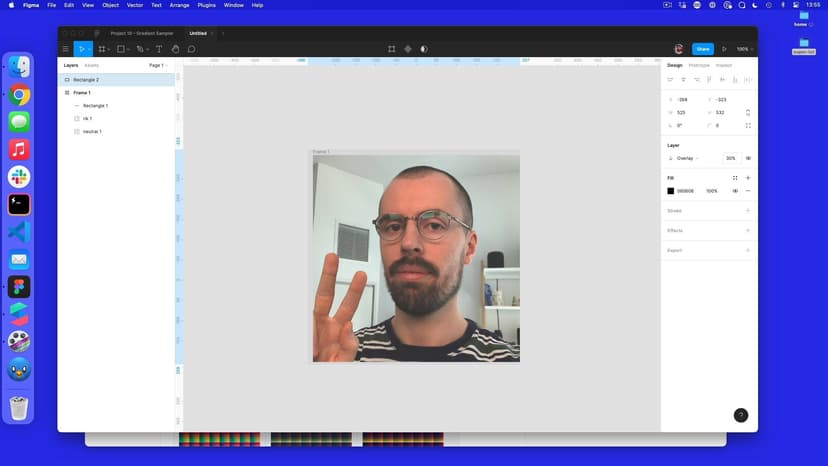
Task: Add an effect with plus icon
Action: pyautogui.click(x=748, y=230)
